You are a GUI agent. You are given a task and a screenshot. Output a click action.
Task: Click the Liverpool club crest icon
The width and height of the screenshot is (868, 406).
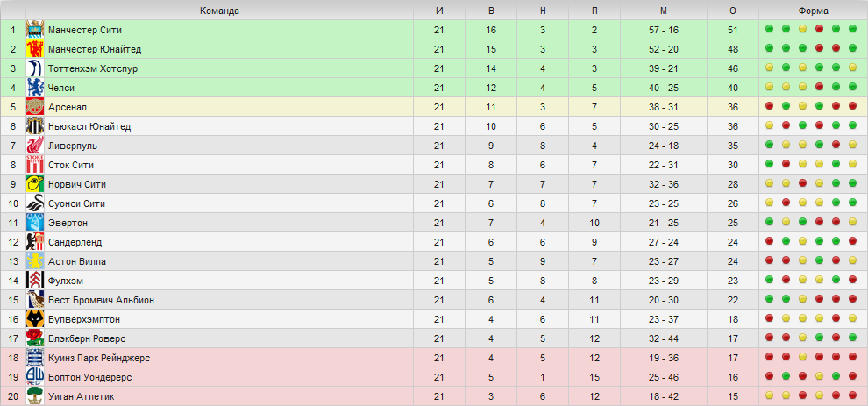(35, 146)
